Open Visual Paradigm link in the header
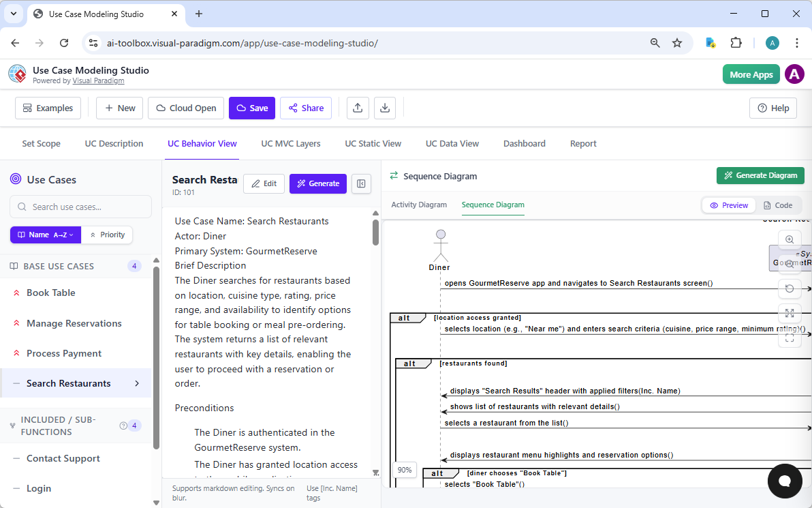 pyautogui.click(x=98, y=80)
